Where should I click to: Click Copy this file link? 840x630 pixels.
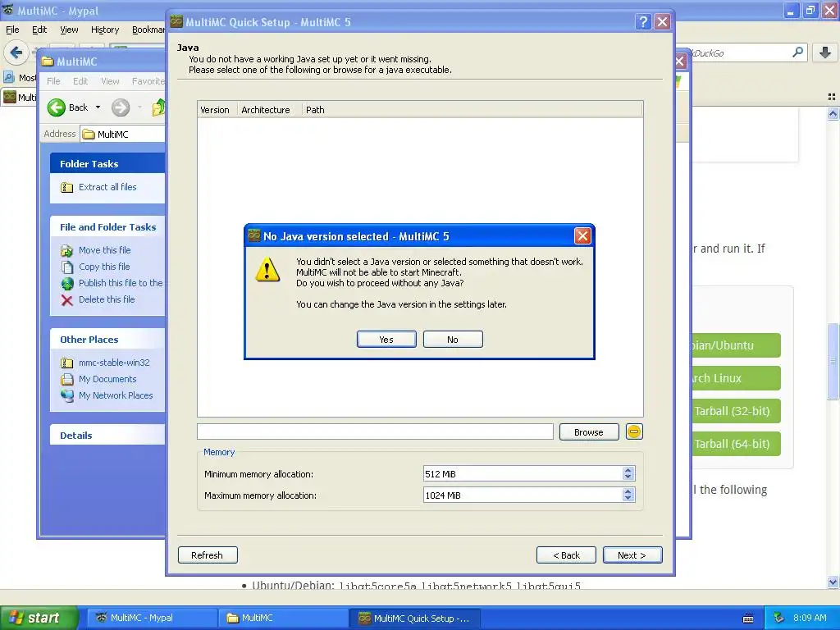point(104,267)
